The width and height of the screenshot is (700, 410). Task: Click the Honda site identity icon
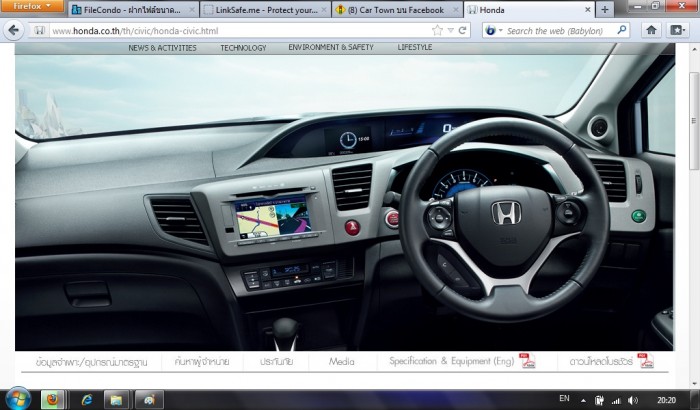39,31
